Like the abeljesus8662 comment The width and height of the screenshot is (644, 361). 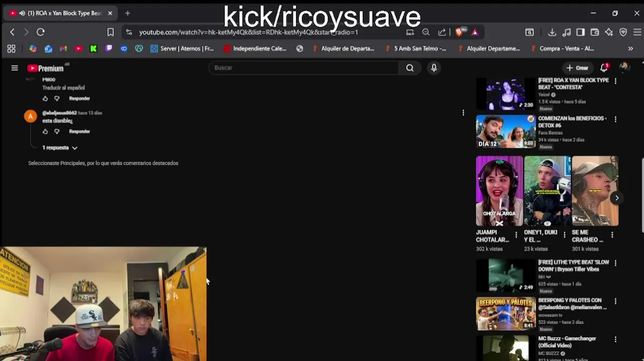[45, 131]
